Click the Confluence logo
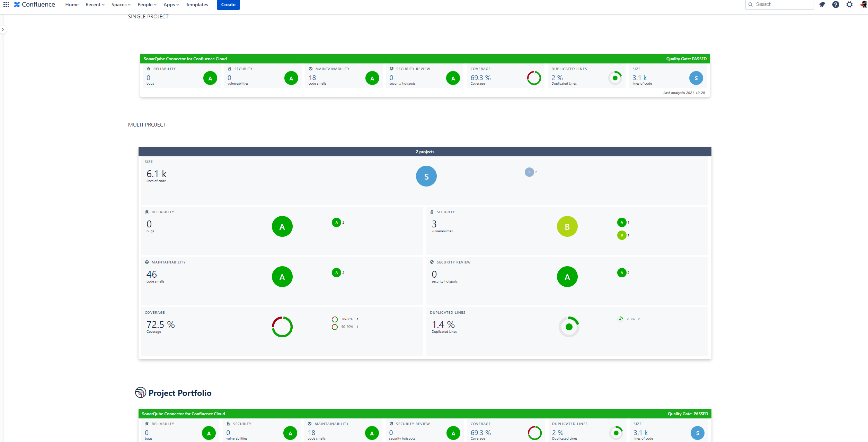This screenshot has width=868, height=442. 34,5
